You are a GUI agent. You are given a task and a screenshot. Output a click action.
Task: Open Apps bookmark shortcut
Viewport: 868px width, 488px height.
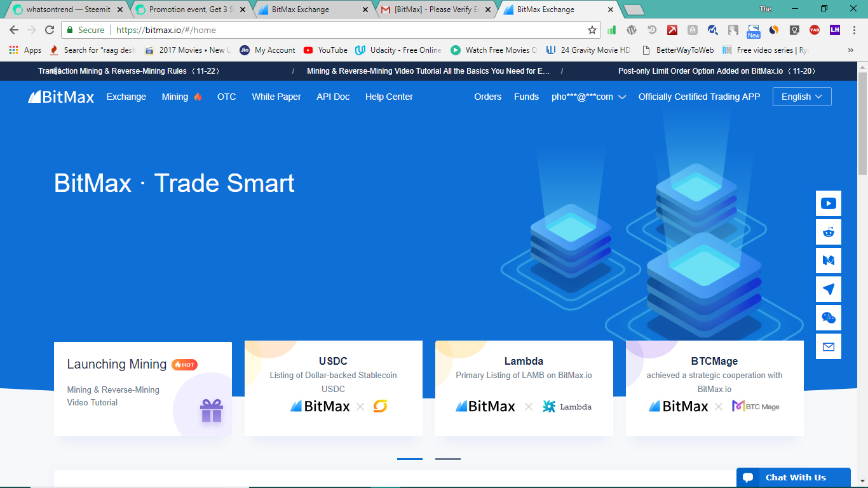tap(25, 50)
